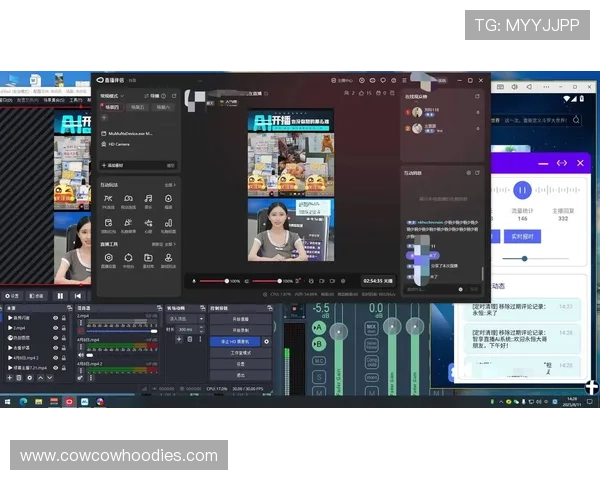Open the Windows Start menu
This screenshot has width=600, height=480.
pyautogui.click(x=7, y=402)
